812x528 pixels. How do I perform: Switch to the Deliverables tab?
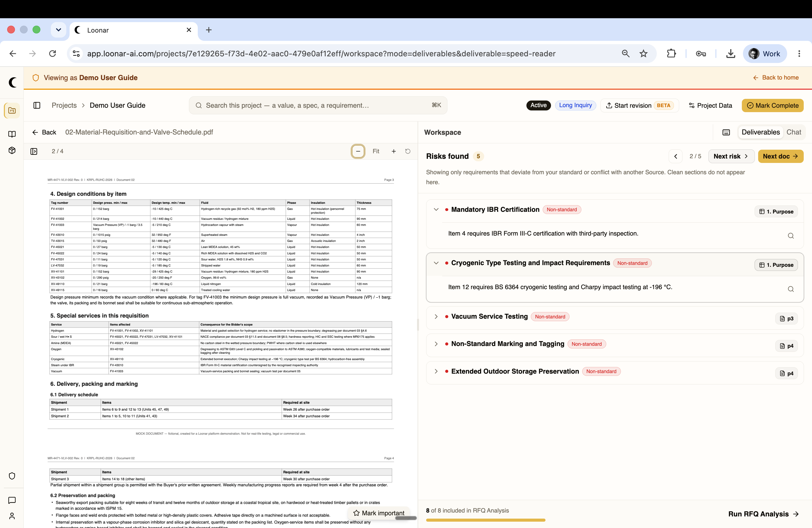[x=760, y=132]
